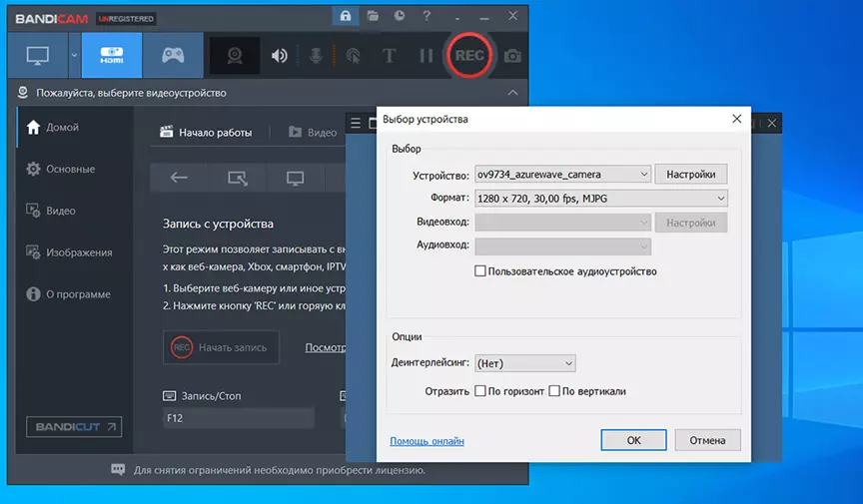
Task: Start recording with the REC button
Action: click(468, 55)
